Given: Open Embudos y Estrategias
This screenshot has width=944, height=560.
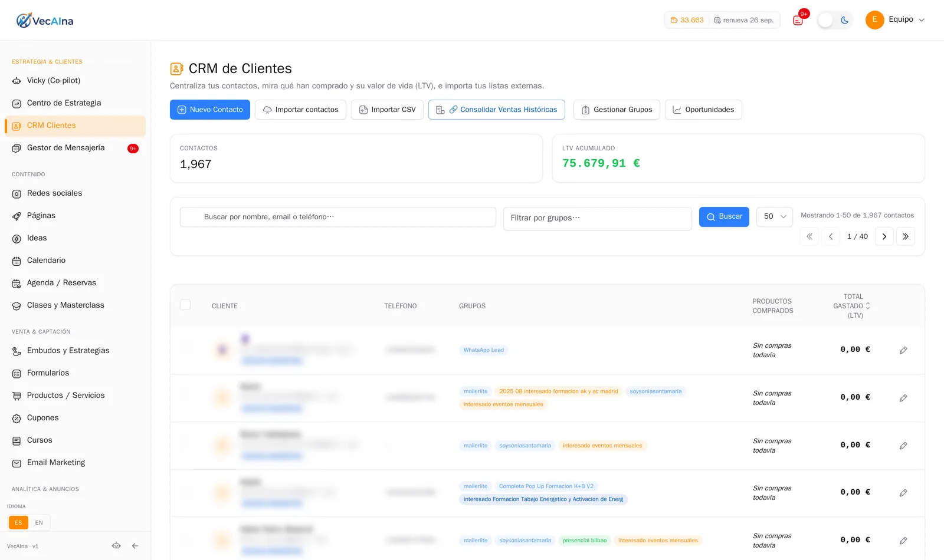Looking at the screenshot, I should pos(75,351).
